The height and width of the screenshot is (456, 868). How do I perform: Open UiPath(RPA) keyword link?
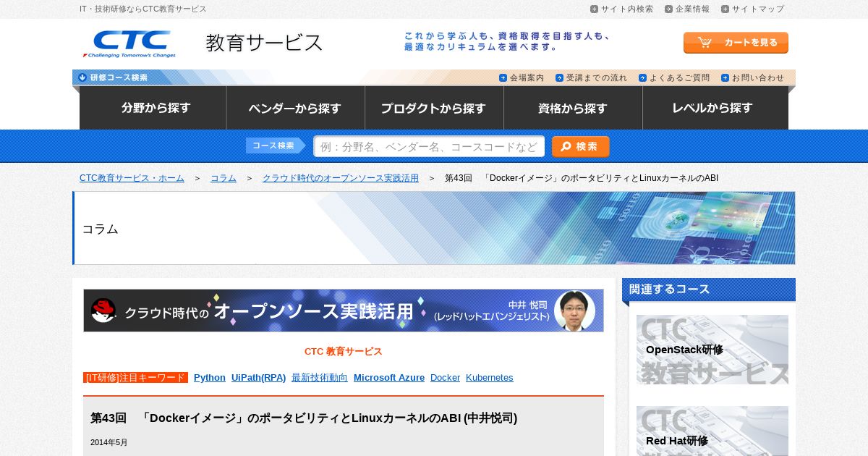258,378
